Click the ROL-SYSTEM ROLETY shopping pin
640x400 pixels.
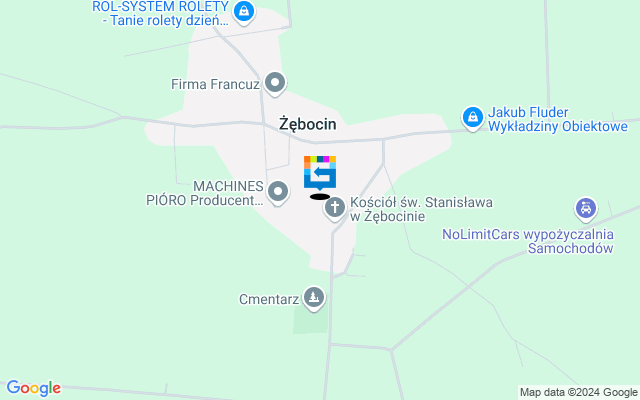[244, 12]
